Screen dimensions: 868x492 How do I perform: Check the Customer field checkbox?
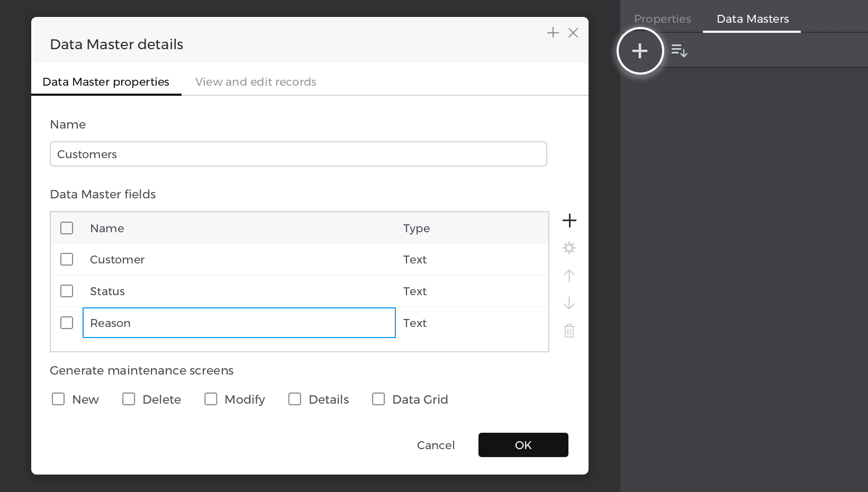[67, 259]
